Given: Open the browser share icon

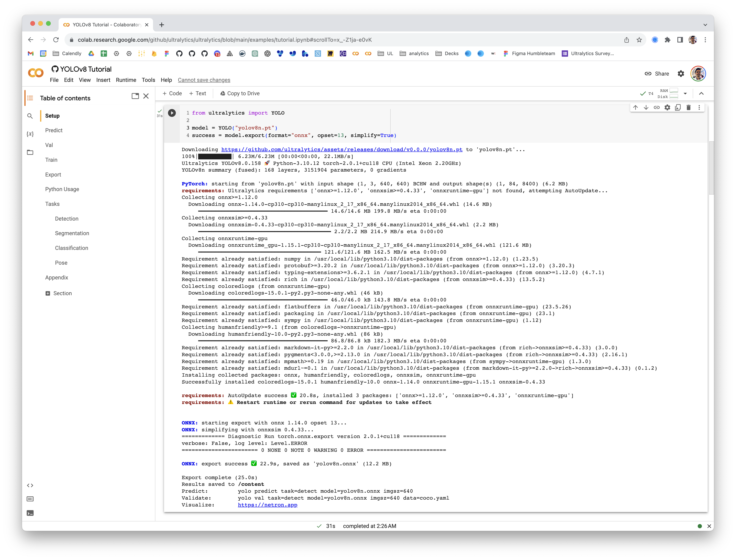Looking at the screenshot, I should point(626,40).
